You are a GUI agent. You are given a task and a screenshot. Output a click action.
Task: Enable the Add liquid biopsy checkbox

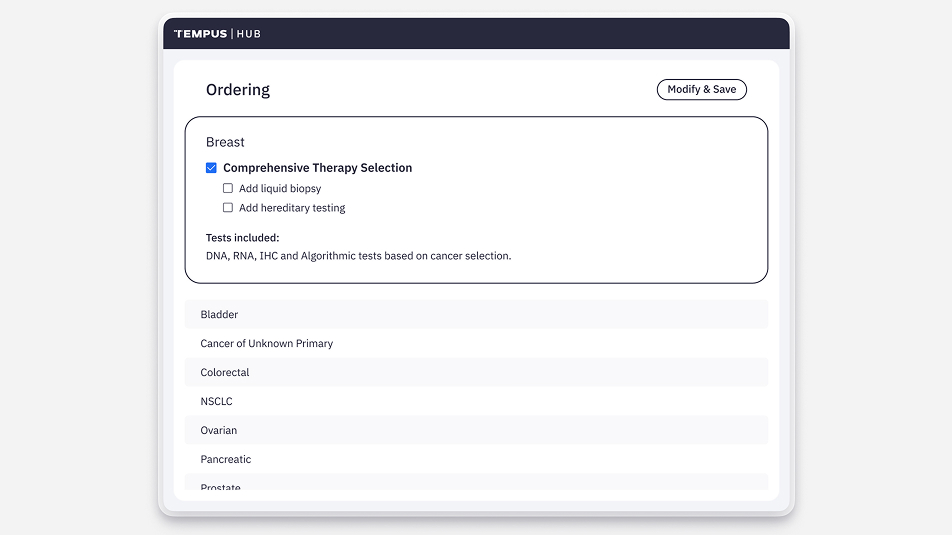228,188
